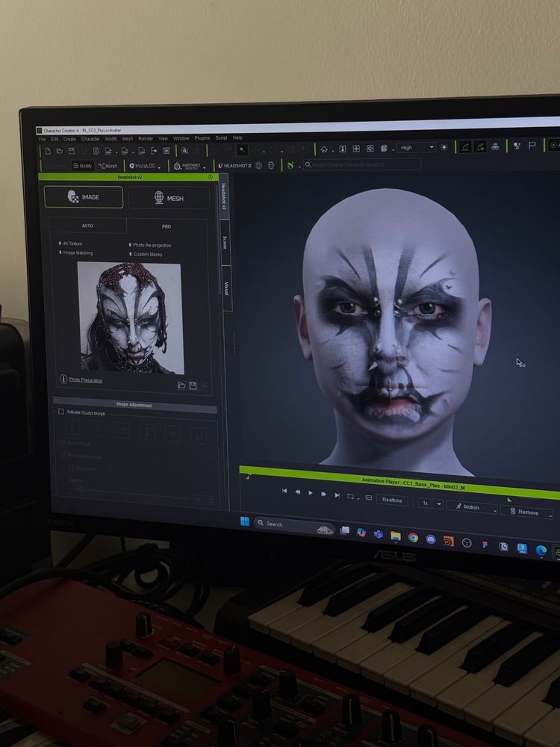Viewport: 560px width, 747px height.
Task: Open the Headshot v2 side tab
Action: 224,196
